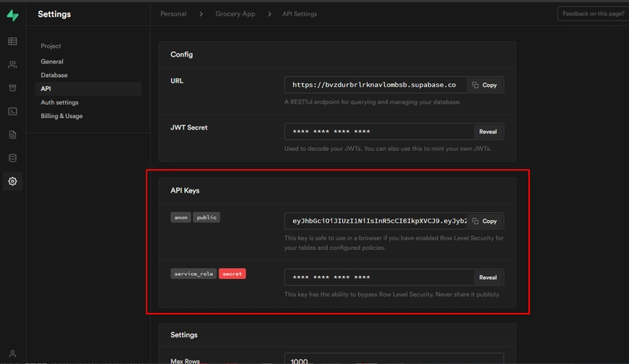Open the API docs document icon
This screenshot has height=364, width=629.
13,134
